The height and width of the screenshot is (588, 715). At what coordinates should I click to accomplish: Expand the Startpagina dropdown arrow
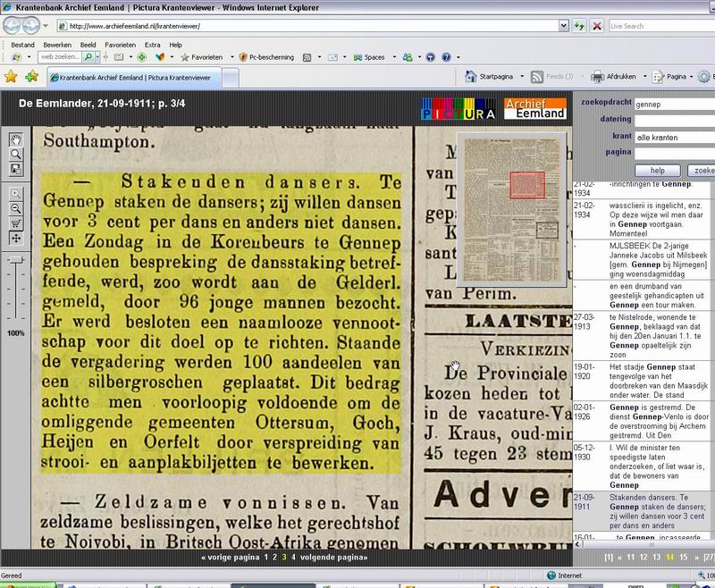click(522, 77)
